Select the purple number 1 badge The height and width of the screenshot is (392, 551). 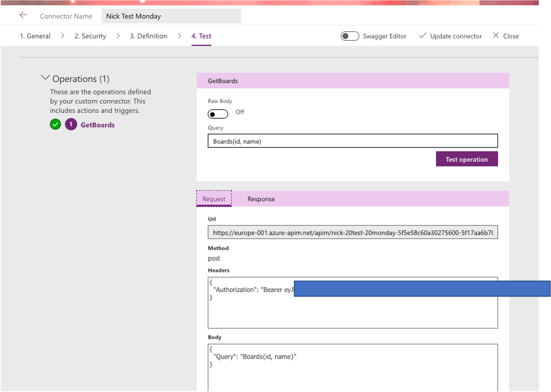[x=71, y=125]
